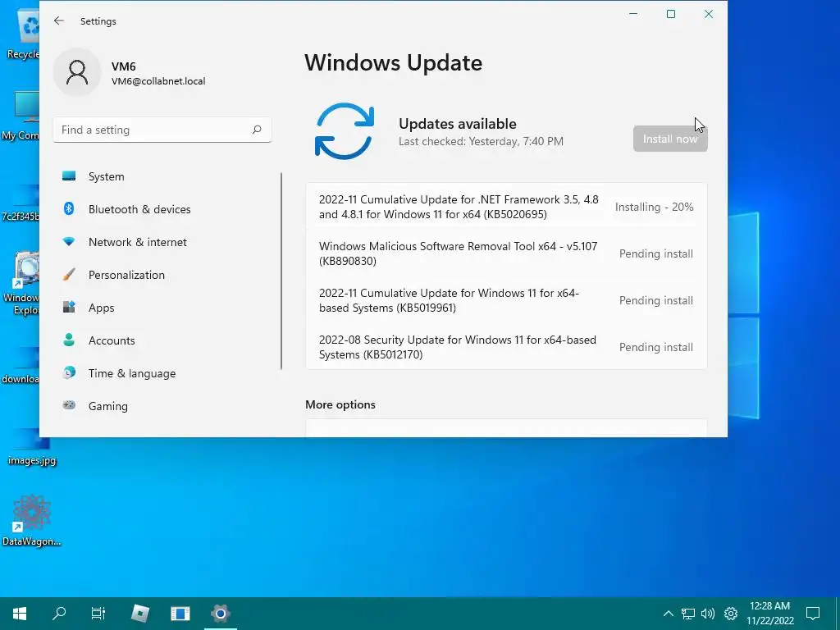The height and width of the screenshot is (630, 840).
Task: Open the DataWagon desktop shortcut
Action: click(32, 521)
